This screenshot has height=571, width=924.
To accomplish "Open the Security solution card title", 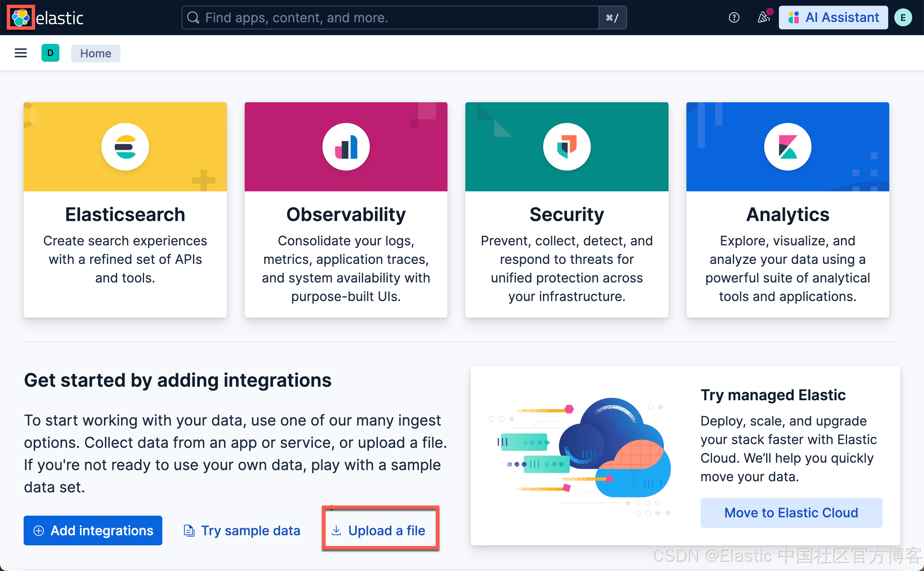I will pyautogui.click(x=566, y=215).
